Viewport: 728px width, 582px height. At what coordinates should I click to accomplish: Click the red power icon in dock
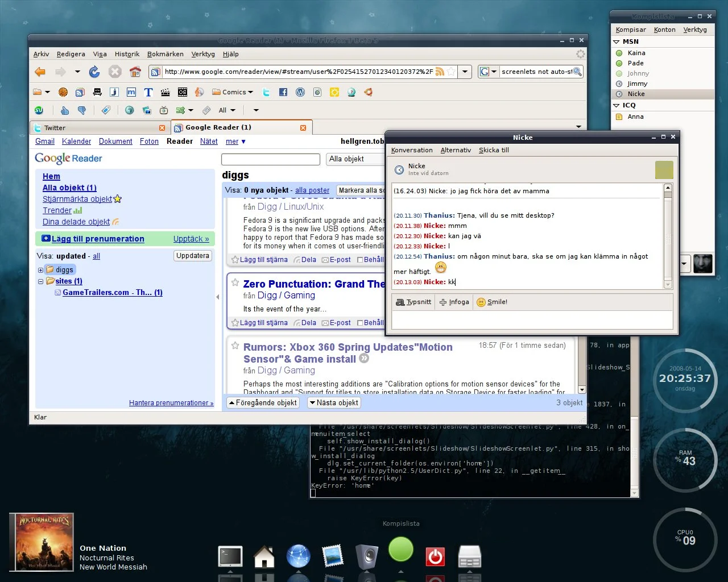(x=435, y=556)
